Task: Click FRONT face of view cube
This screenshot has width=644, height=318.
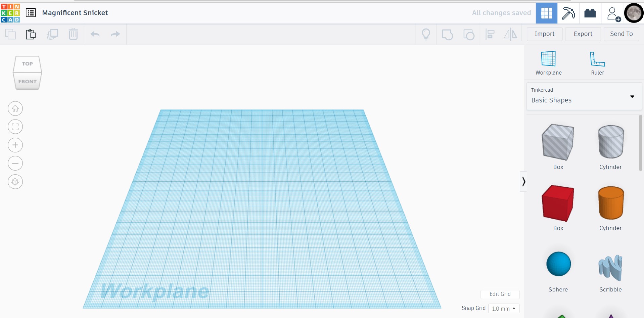Action: coord(27,81)
